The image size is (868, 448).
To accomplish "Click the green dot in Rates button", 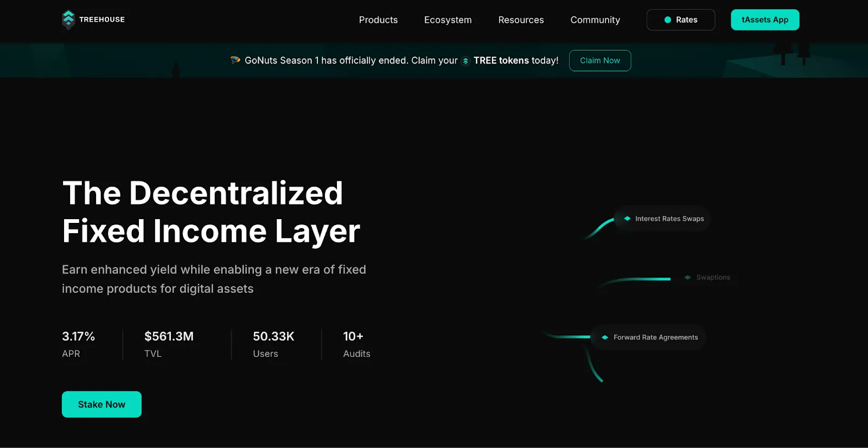I will [668, 20].
